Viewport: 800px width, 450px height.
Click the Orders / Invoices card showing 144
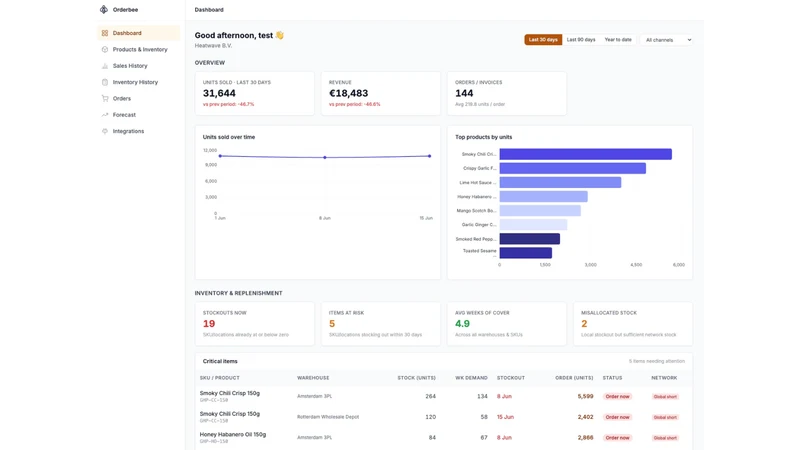click(507, 93)
